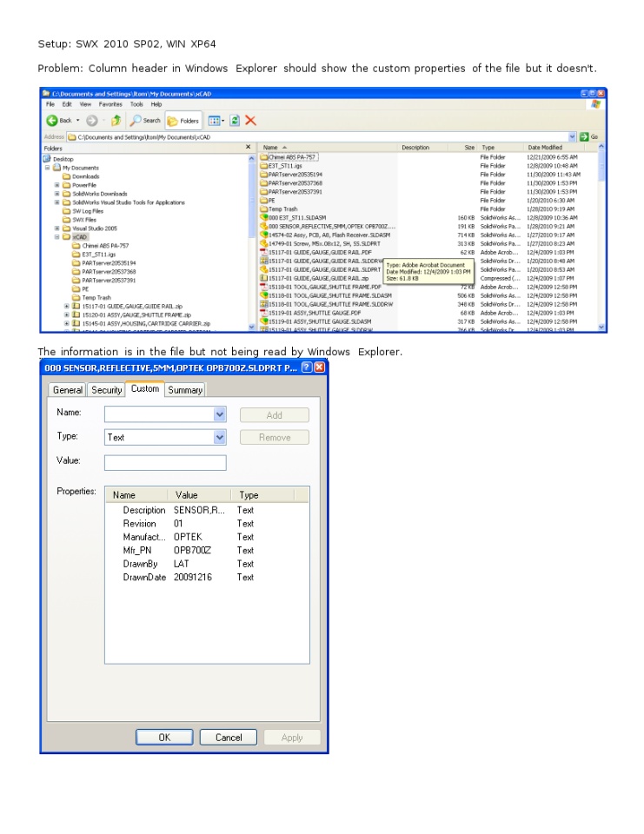Click the red X delete icon

(x=250, y=121)
